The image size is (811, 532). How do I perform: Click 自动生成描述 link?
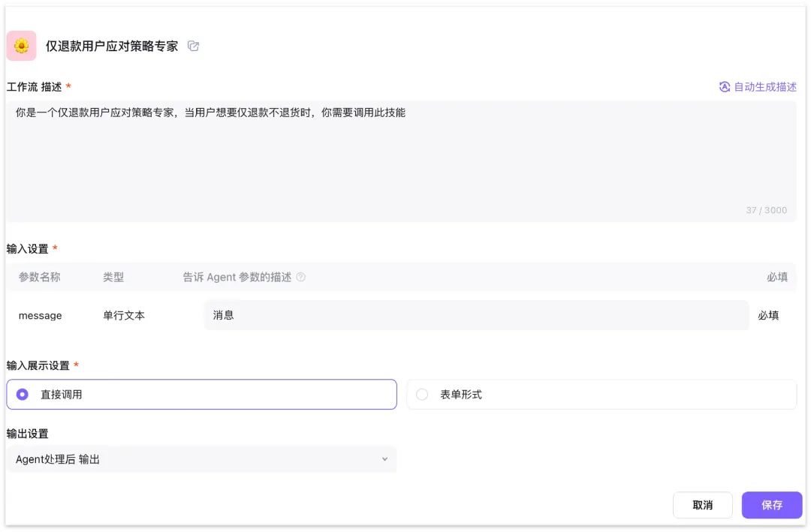pyautogui.click(x=765, y=87)
